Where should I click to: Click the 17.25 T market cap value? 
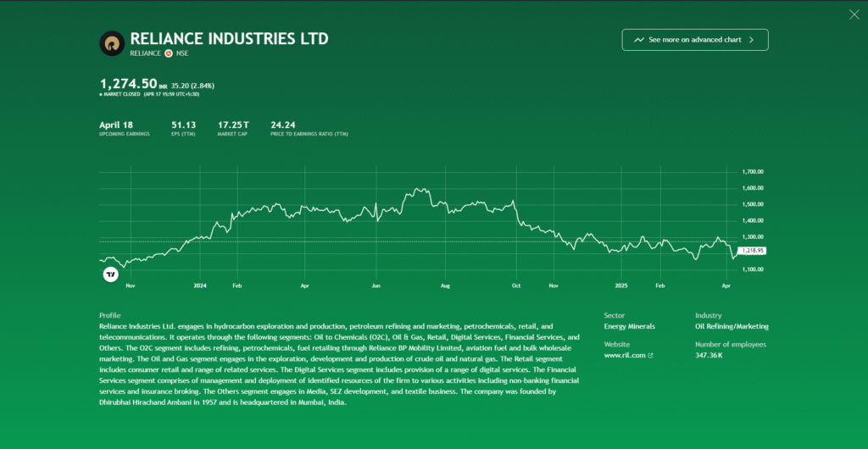tap(233, 125)
